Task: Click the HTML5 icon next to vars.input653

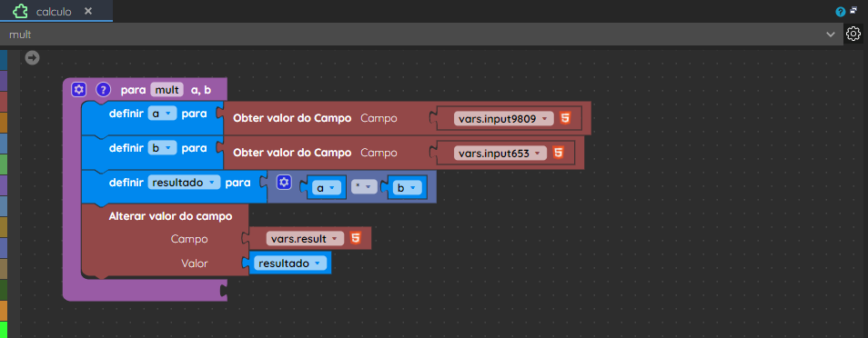Action: (x=558, y=153)
